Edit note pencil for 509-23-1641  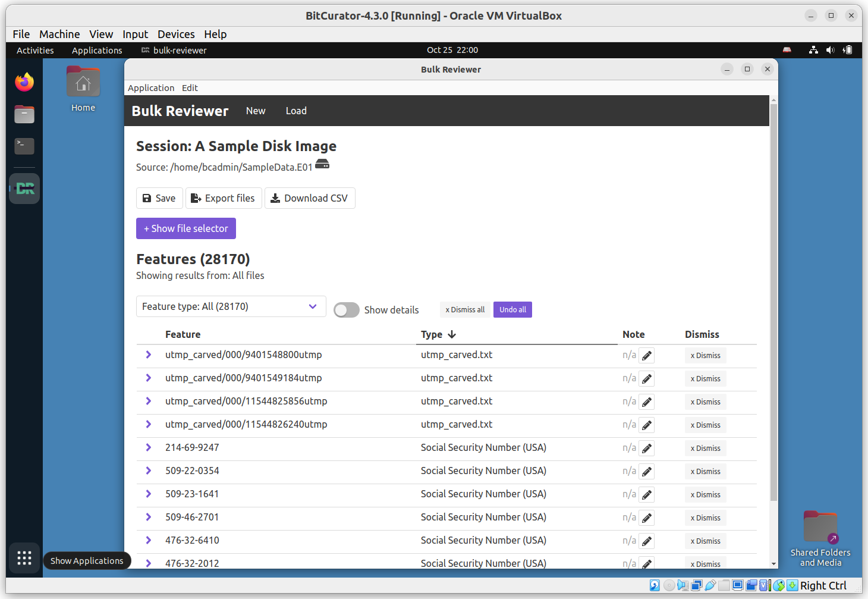click(x=647, y=495)
